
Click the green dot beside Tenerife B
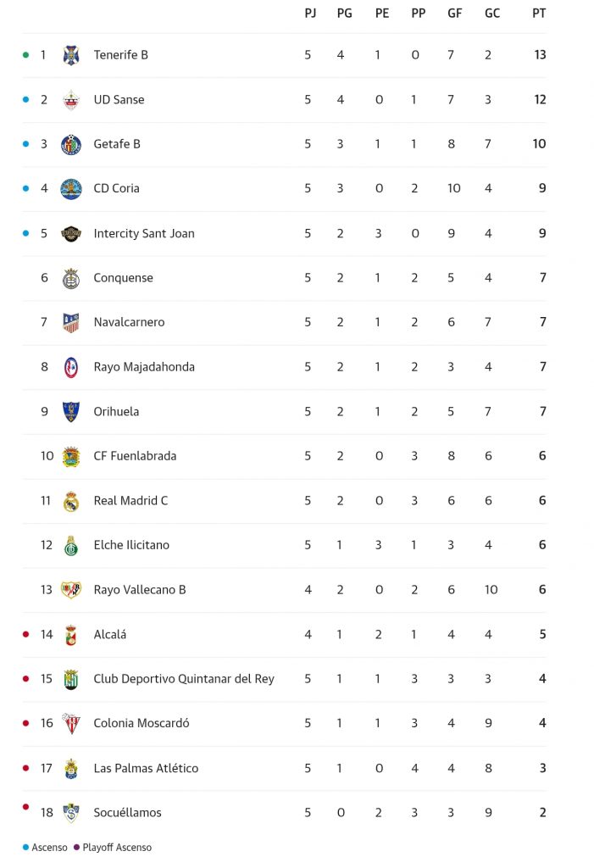pos(26,55)
